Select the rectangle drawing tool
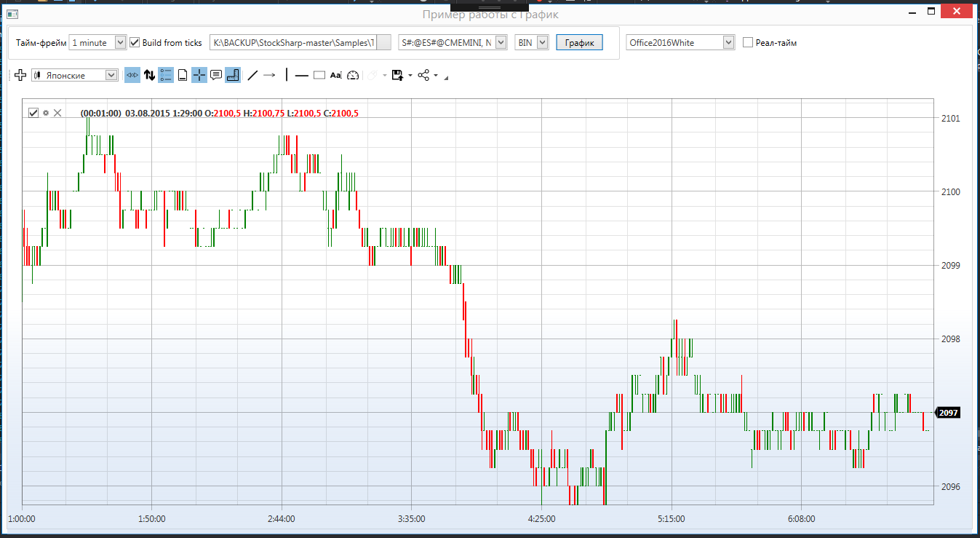 319,75
